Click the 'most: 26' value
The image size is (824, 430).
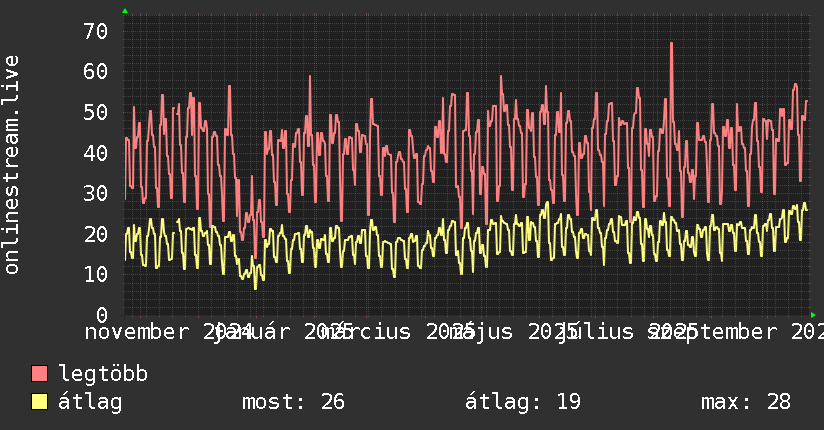click(293, 402)
